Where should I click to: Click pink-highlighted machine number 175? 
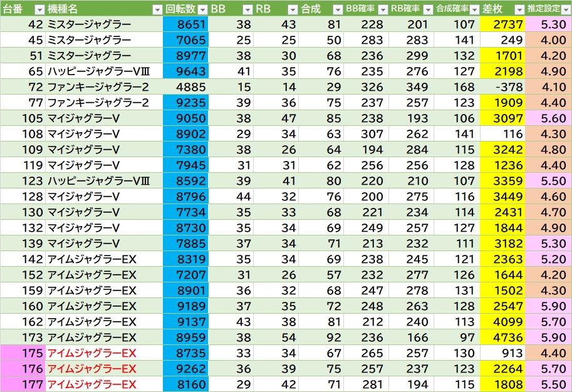23,353
